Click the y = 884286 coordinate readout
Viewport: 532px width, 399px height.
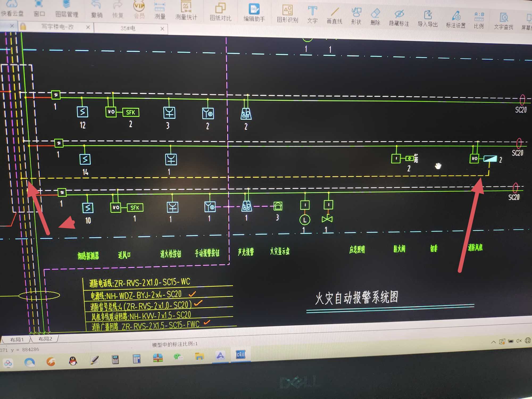[25, 350]
